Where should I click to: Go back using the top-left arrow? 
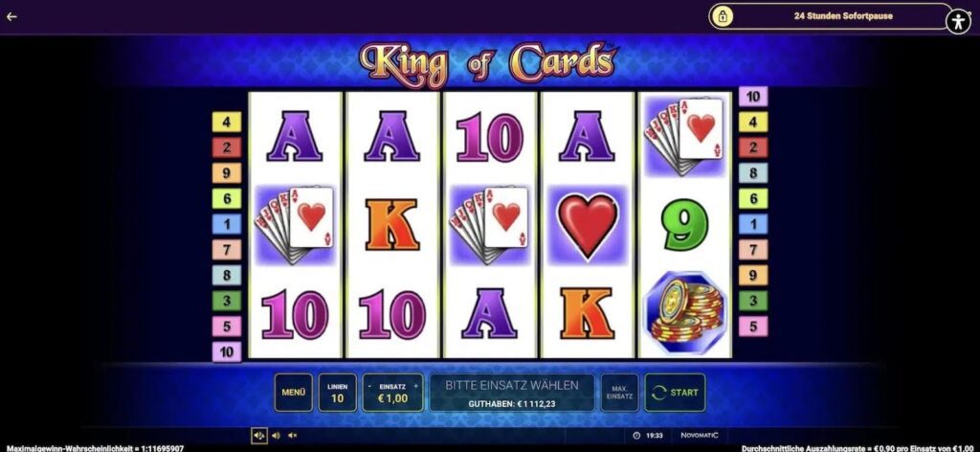tap(11, 17)
